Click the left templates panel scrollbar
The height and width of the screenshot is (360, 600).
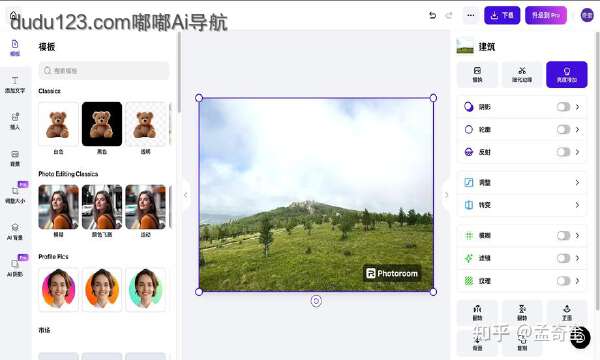pos(179,72)
